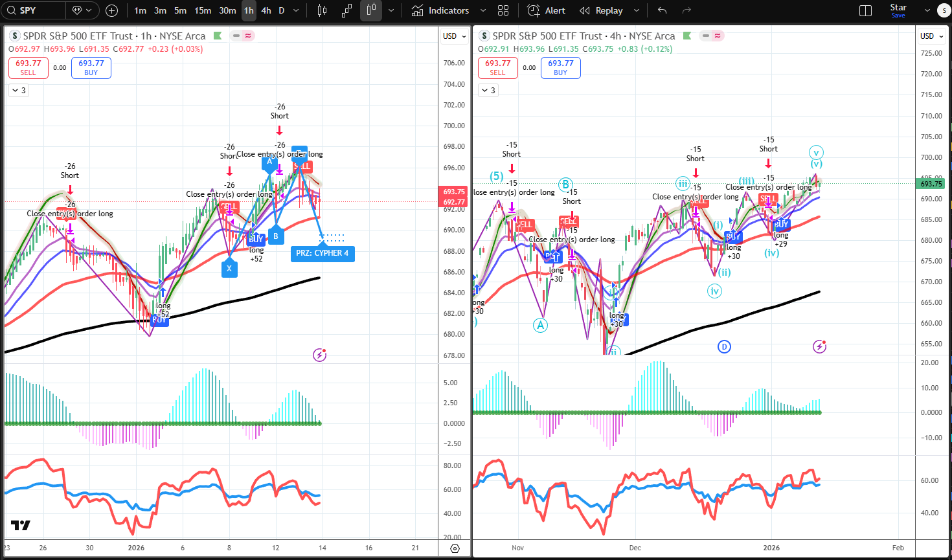Click the undo arrow

coord(662,10)
